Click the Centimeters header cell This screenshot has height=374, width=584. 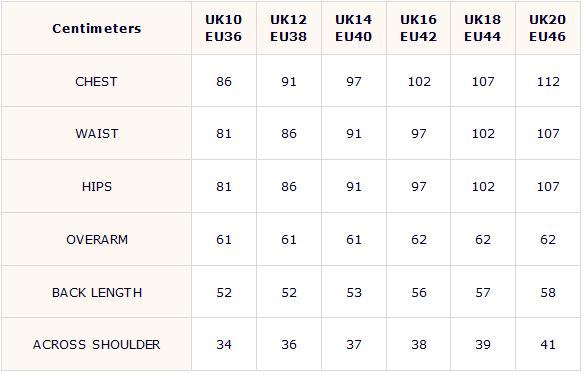pyautogui.click(x=96, y=28)
